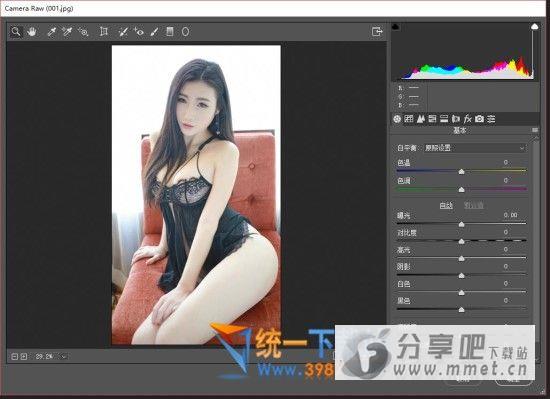
Task: Click the Default (默认值) tone link
Action: (474, 205)
